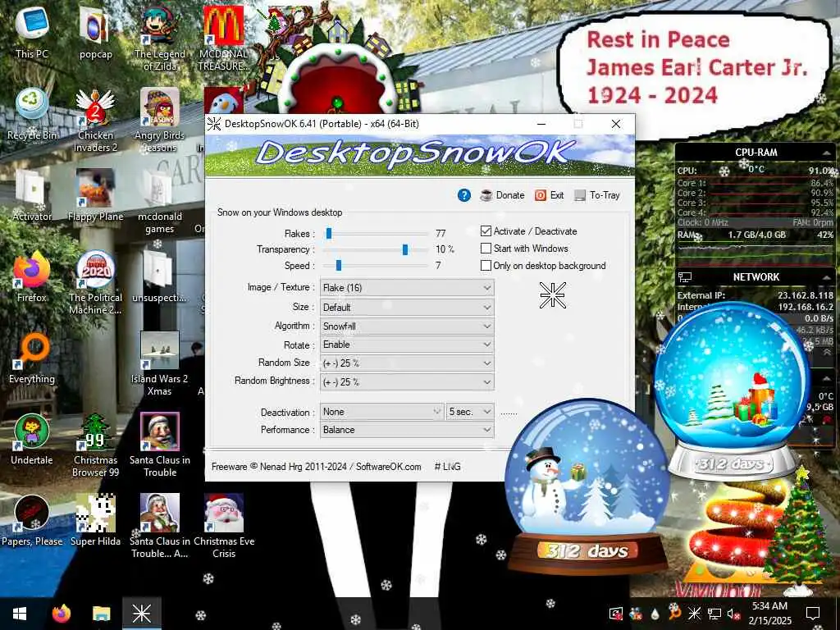Viewport: 840px width, 630px height.
Task: Select the Angry Birds Seasons icon
Action: coord(160,121)
